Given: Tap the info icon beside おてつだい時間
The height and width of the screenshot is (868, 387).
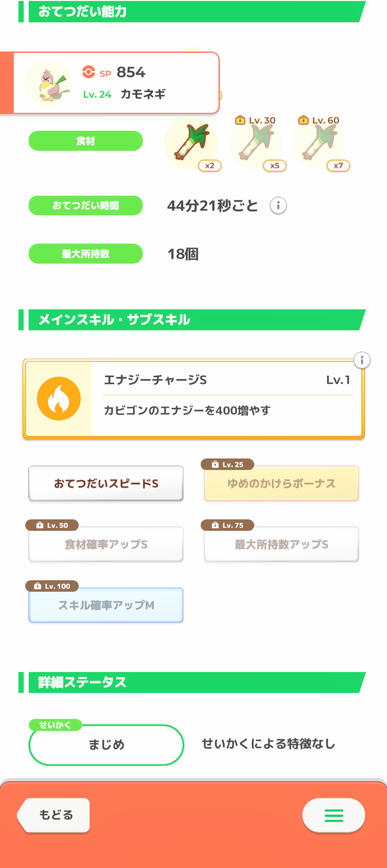Looking at the screenshot, I should point(278,206).
